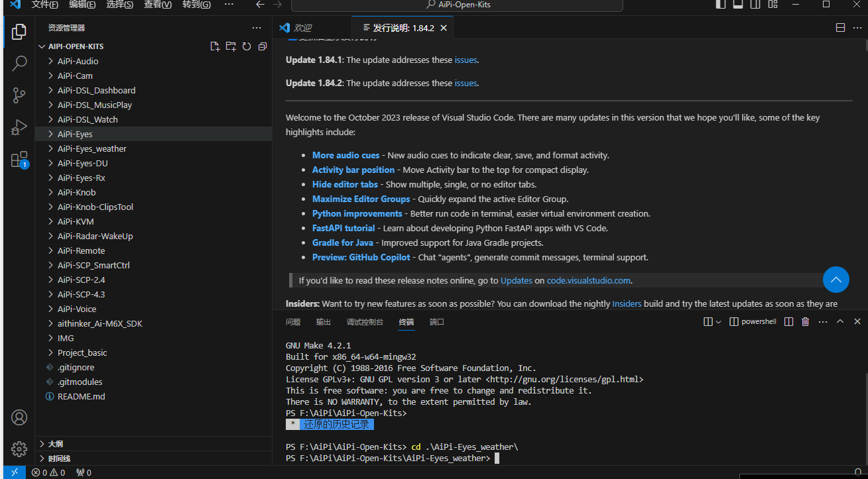
Task: Maximize the terminal panel size chevron
Action: pyautogui.click(x=840, y=322)
